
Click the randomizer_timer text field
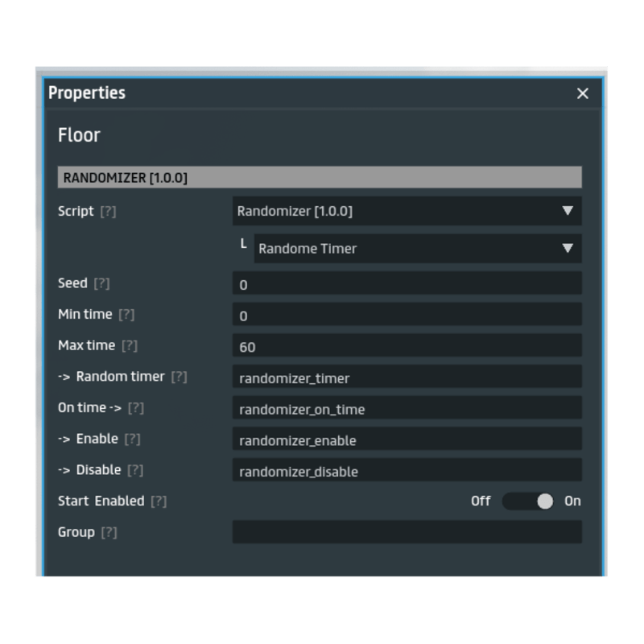point(407,377)
